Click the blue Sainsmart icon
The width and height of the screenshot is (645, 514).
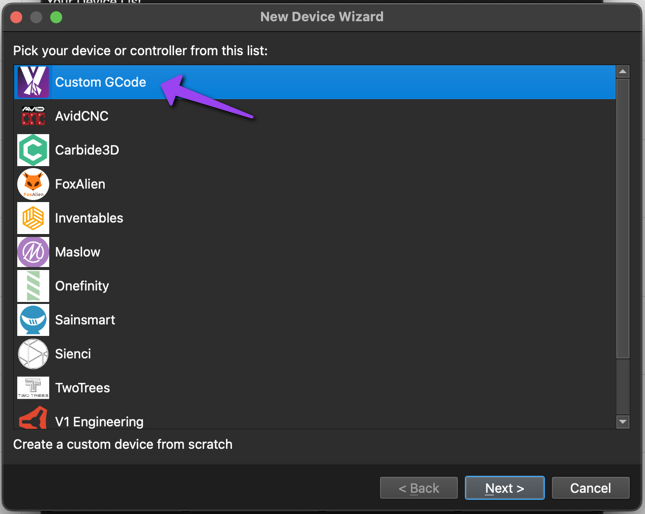tap(33, 320)
